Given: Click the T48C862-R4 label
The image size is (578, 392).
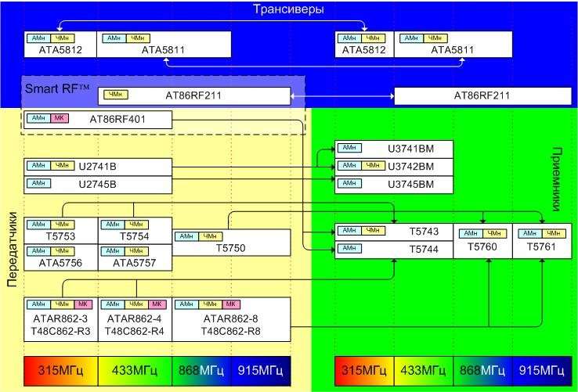Looking at the screenshot, I should coord(135,331).
